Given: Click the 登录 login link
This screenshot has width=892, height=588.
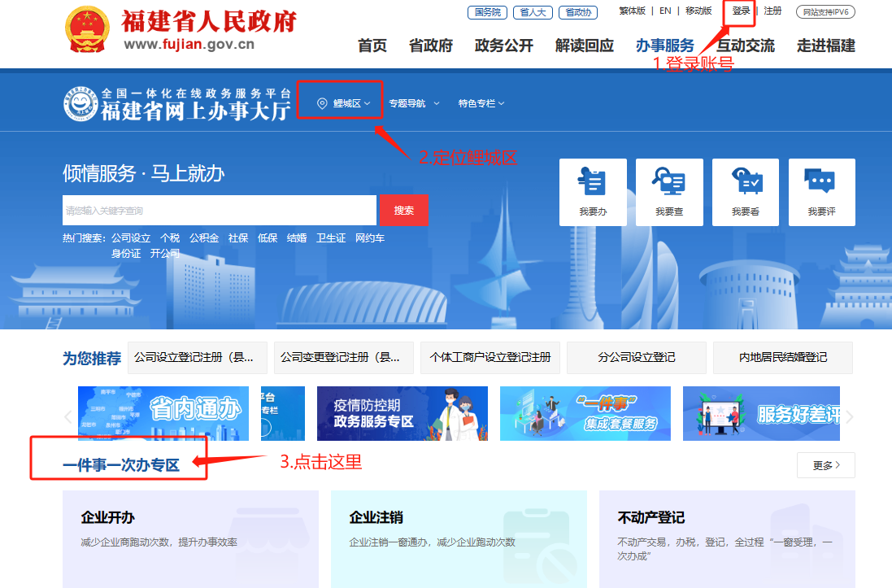Looking at the screenshot, I should pos(741,11).
